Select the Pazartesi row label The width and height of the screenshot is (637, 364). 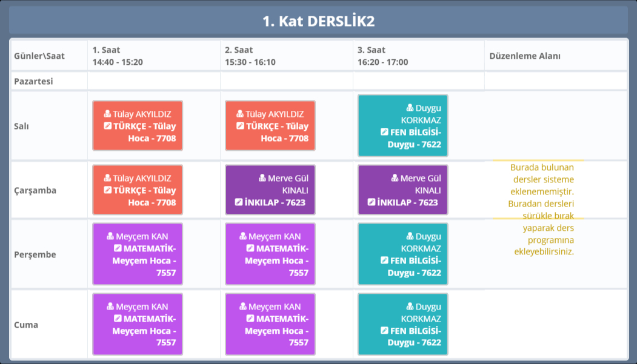33,81
